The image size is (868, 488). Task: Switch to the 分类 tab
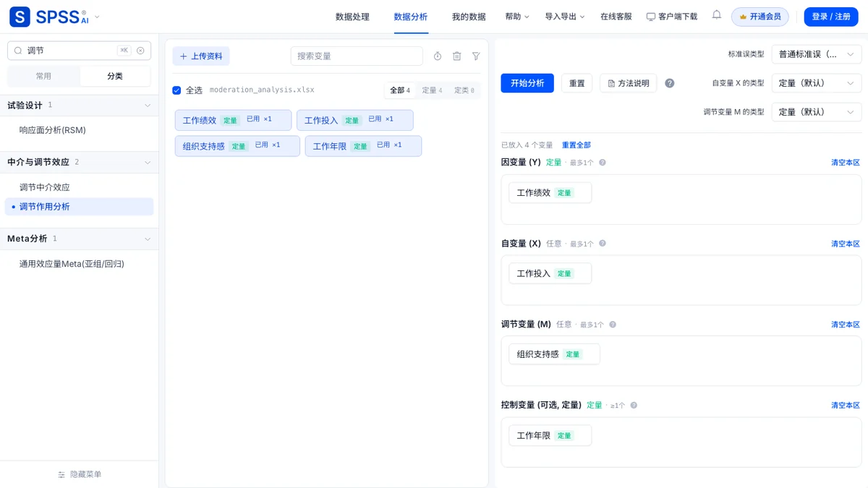point(115,76)
